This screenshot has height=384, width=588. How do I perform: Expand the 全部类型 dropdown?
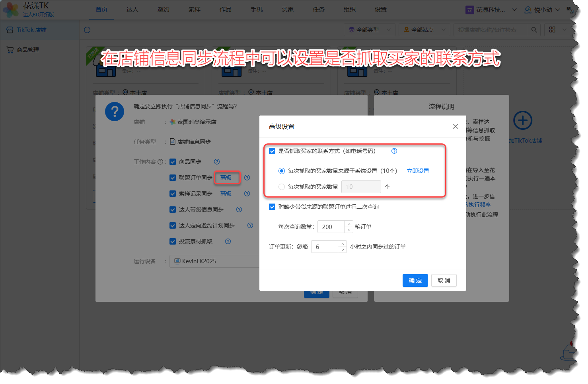pos(370,30)
